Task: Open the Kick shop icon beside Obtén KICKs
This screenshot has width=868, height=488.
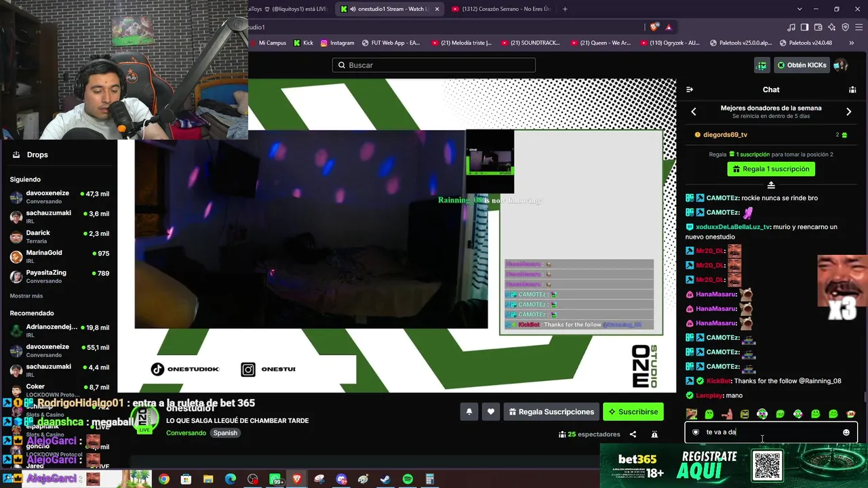Action: (x=762, y=65)
